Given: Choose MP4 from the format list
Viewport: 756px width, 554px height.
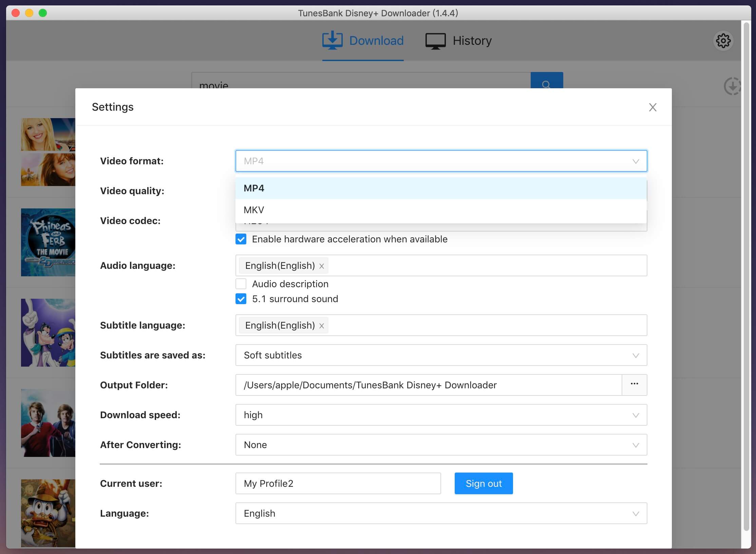Looking at the screenshot, I should (x=441, y=188).
